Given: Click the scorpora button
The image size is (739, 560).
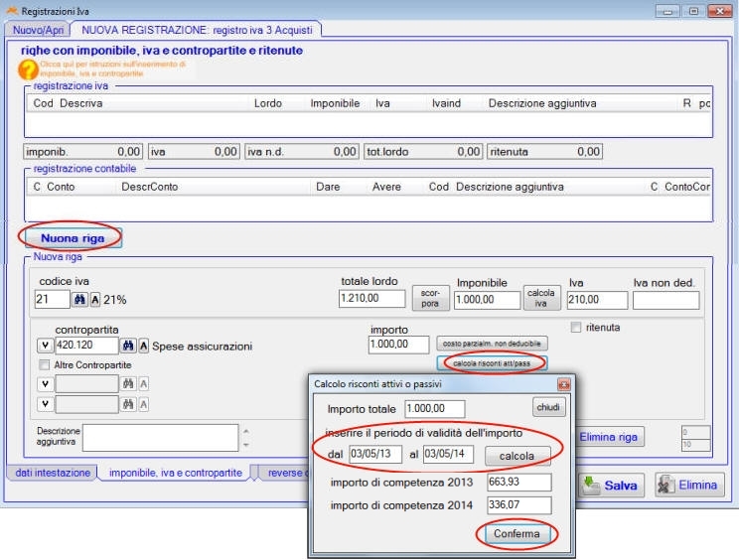Looking at the screenshot, I should (430, 298).
